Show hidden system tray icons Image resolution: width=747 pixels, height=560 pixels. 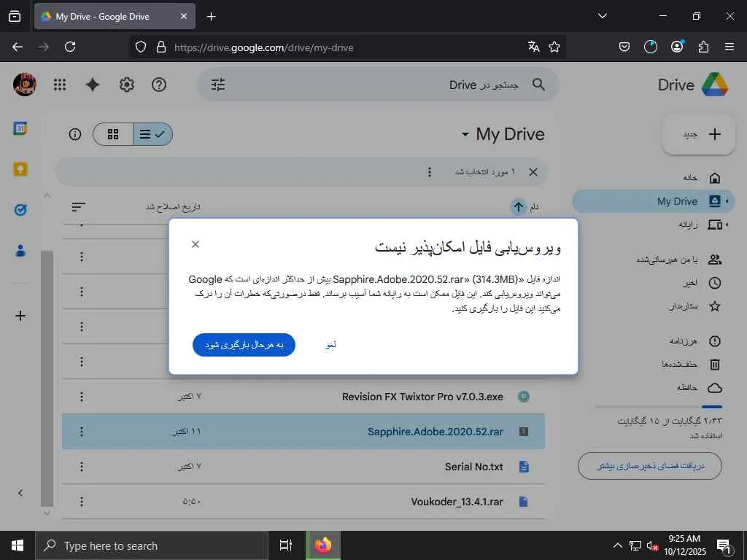point(617,545)
